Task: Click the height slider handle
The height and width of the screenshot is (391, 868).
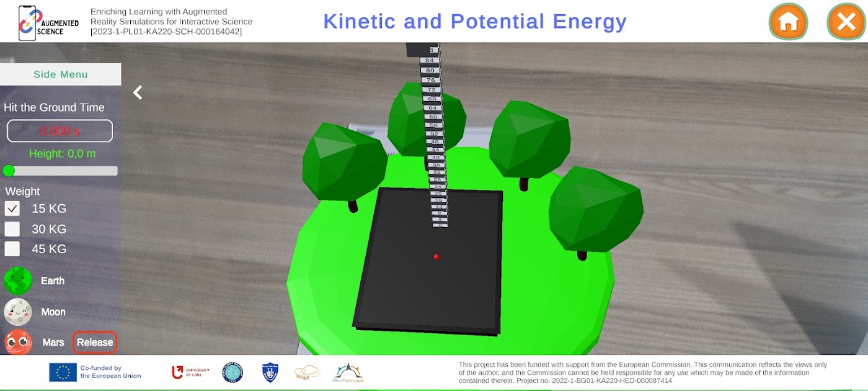Action: [x=9, y=171]
